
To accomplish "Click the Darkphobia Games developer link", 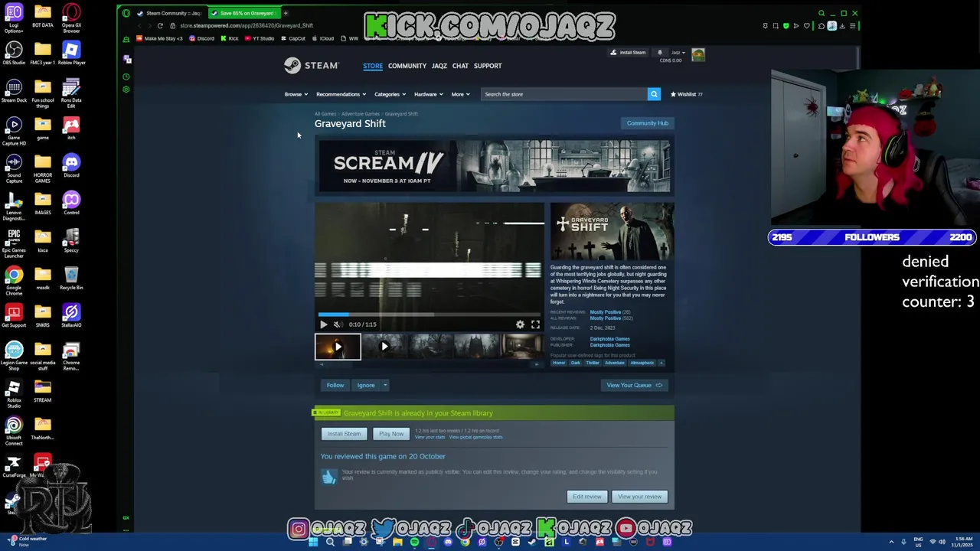I will (609, 339).
